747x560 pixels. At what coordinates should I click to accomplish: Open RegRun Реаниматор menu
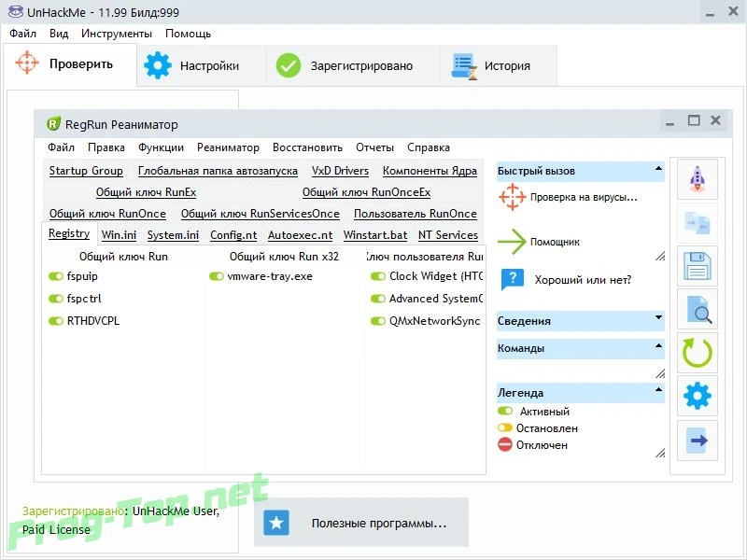228,147
